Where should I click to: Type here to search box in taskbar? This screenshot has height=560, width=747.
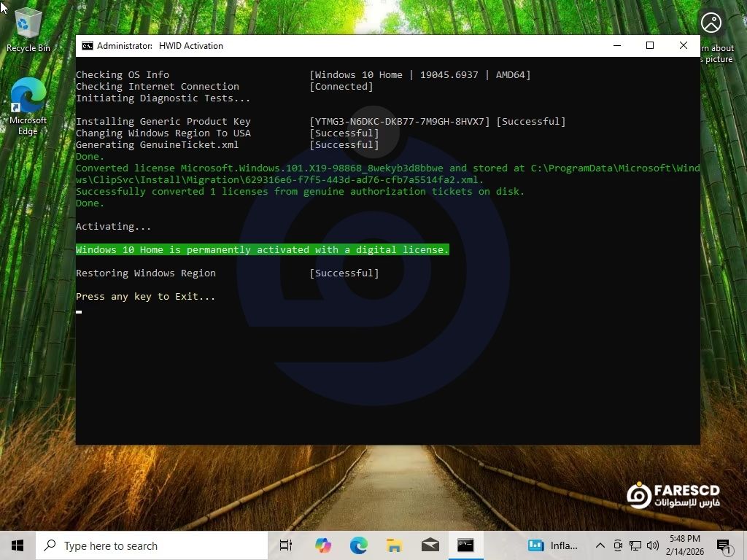tap(153, 545)
